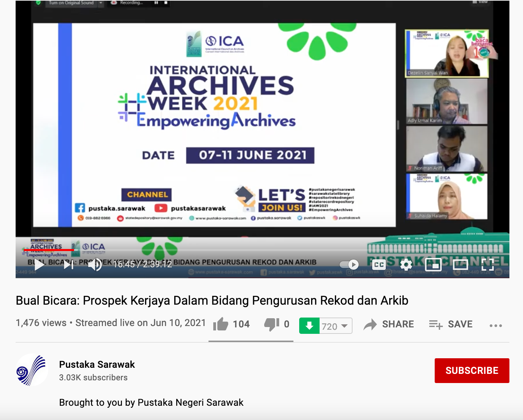This screenshot has width=523, height=420.
Task: Click Suhaida Halamy participant tile
Action: (x=447, y=196)
